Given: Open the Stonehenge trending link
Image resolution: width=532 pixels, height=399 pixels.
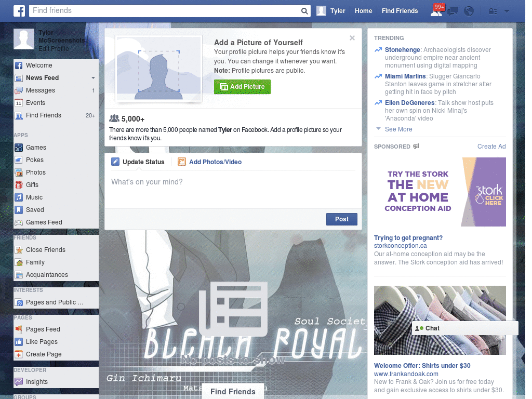Looking at the screenshot, I should (x=402, y=50).
